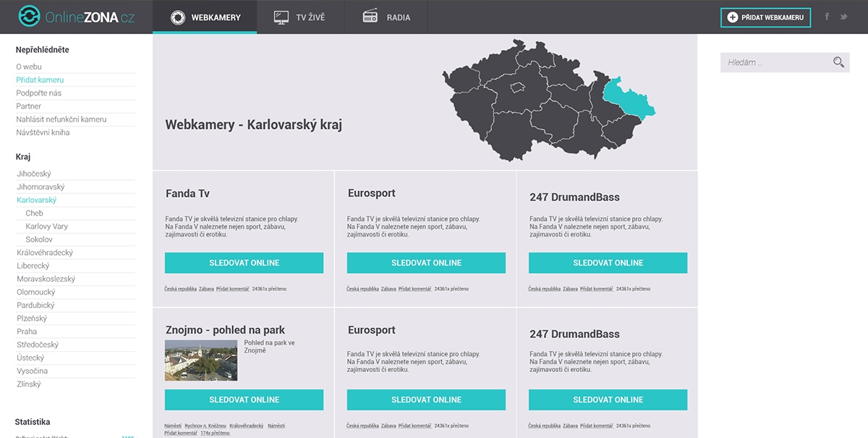The width and height of the screenshot is (868, 438).
Task: Click Sledovat Online under Fanda Tv
Action: pyautogui.click(x=244, y=263)
